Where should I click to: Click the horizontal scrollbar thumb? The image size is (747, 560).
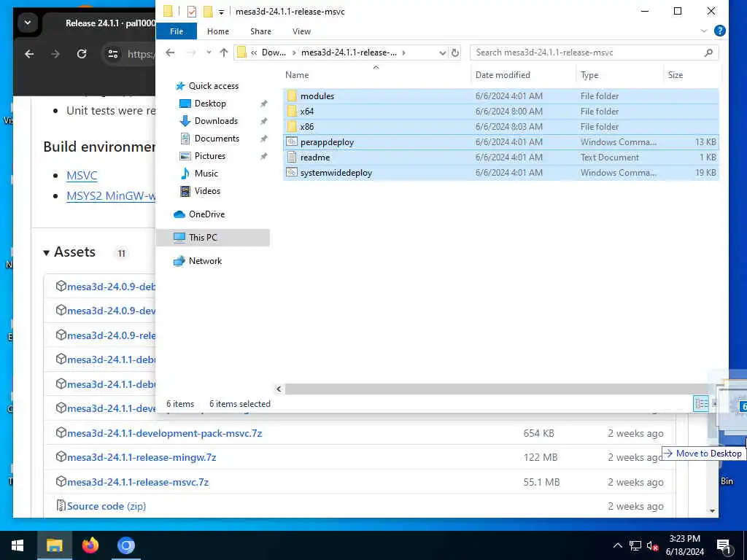pos(496,389)
